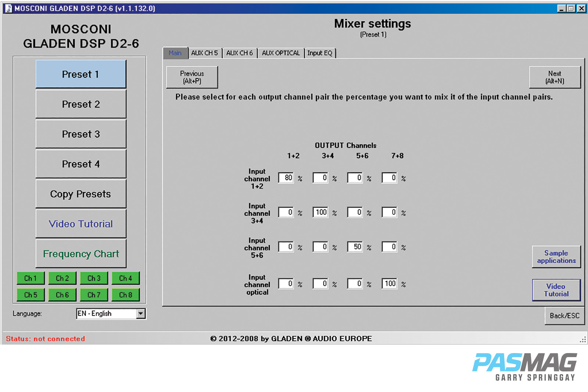The width and height of the screenshot is (588, 392).
Task: Toggle the Ch 7 channel button
Action: pyautogui.click(x=94, y=295)
